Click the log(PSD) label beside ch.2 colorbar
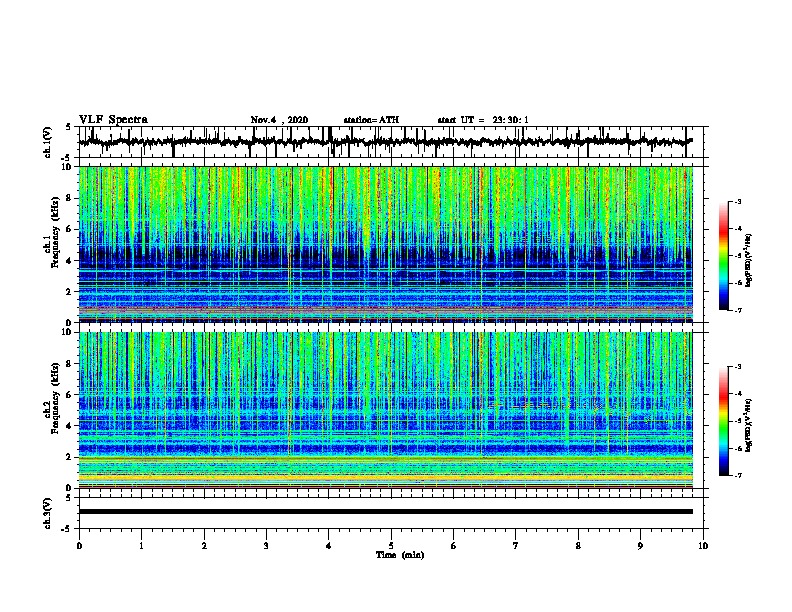 [x=749, y=425]
